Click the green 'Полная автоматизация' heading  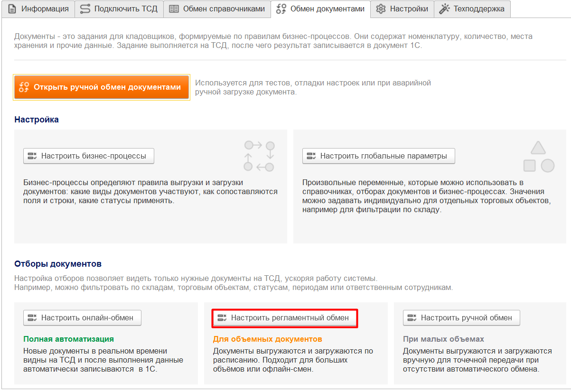(x=68, y=339)
